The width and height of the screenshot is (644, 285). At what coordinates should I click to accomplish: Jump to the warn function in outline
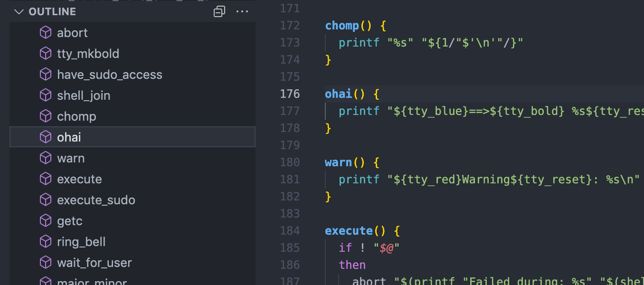click(71, 158)
